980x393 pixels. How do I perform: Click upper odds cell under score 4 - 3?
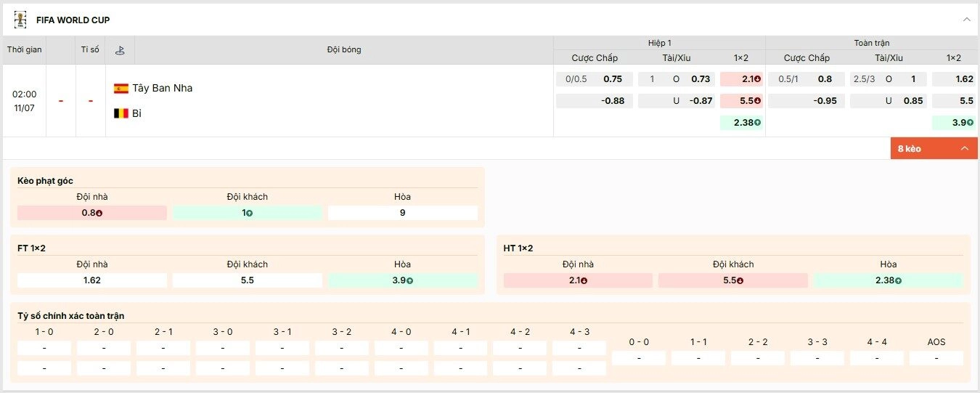pos(579,348)
